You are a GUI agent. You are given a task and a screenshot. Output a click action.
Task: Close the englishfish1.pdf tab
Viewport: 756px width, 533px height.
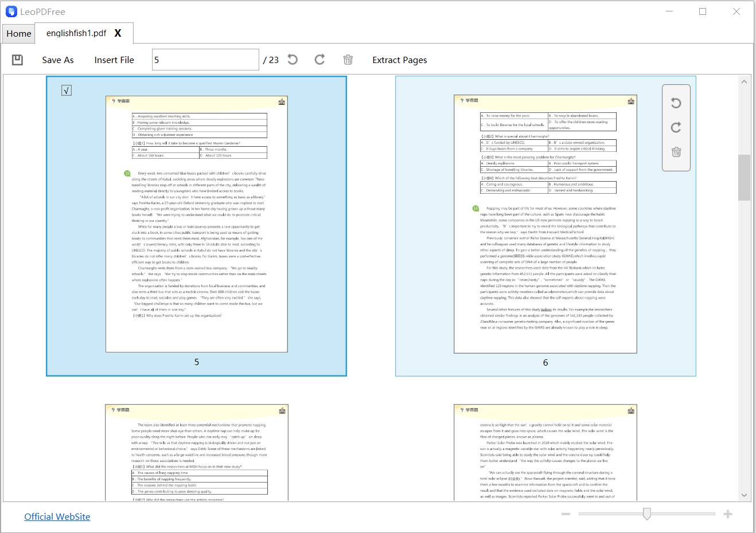118,33
